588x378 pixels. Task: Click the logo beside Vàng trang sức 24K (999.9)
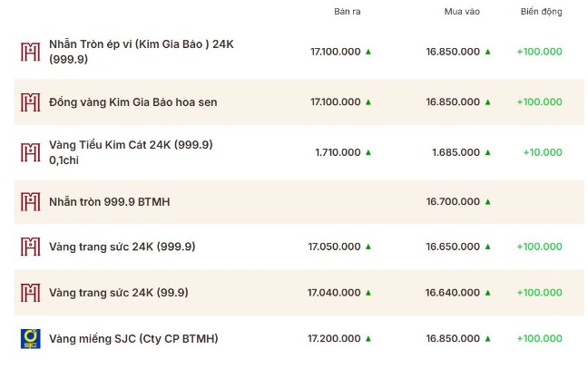pyautogui.click(x=30, y=247)
